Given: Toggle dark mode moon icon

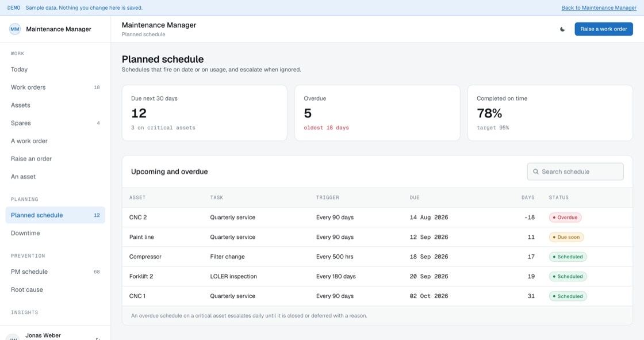Looking at the screenshot, I should coord(562,29).
